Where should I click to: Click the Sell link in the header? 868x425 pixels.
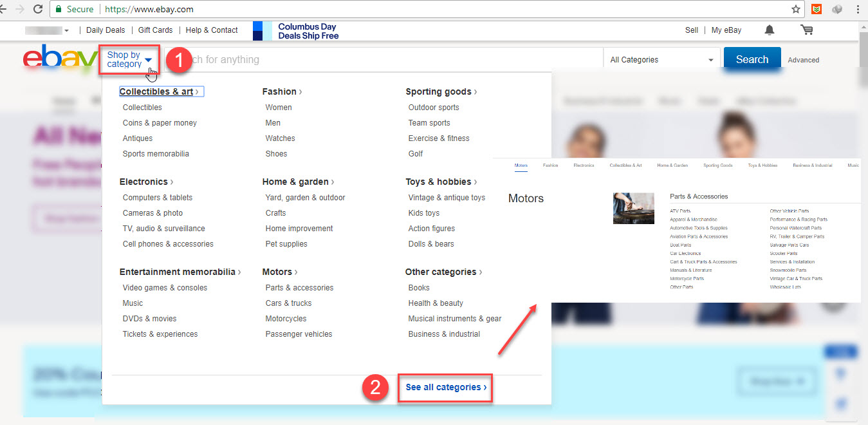692,30
